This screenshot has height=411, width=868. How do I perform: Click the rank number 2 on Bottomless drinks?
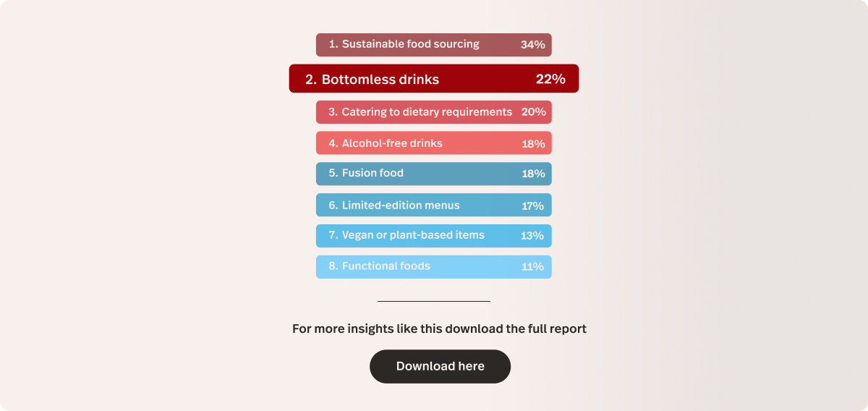(x=310, y=80)
